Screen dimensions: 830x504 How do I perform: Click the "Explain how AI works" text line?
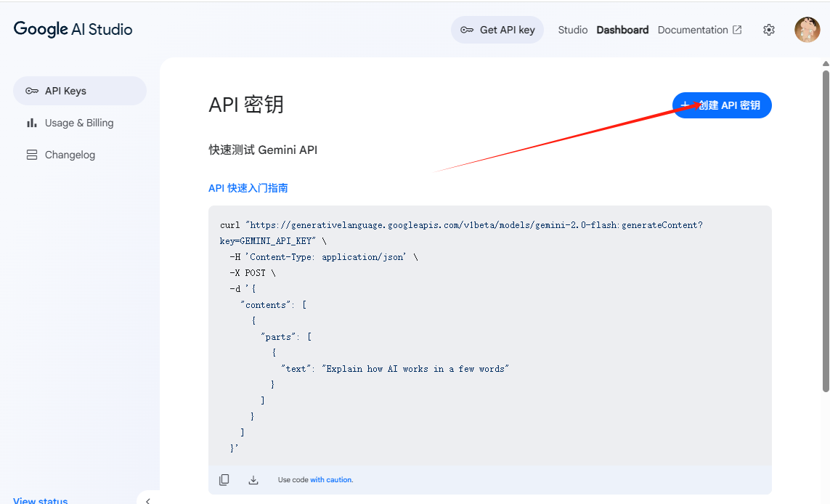click(x=395, y=369)
